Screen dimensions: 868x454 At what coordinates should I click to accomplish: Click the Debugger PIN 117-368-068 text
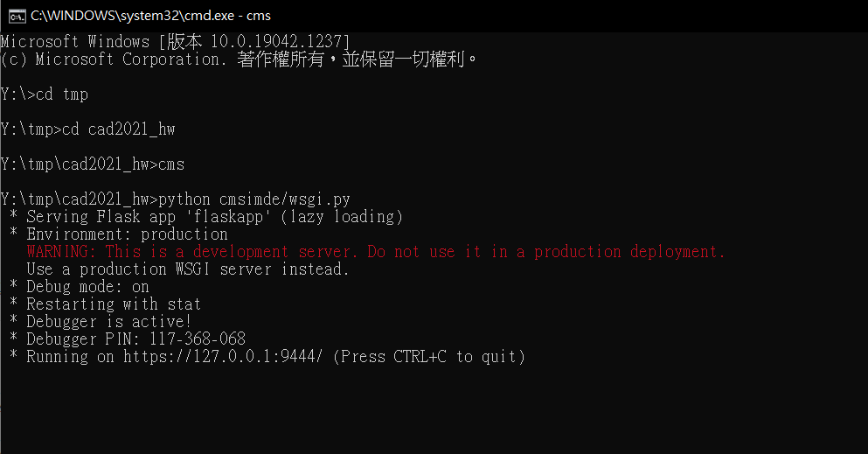(x=135, y=339)
